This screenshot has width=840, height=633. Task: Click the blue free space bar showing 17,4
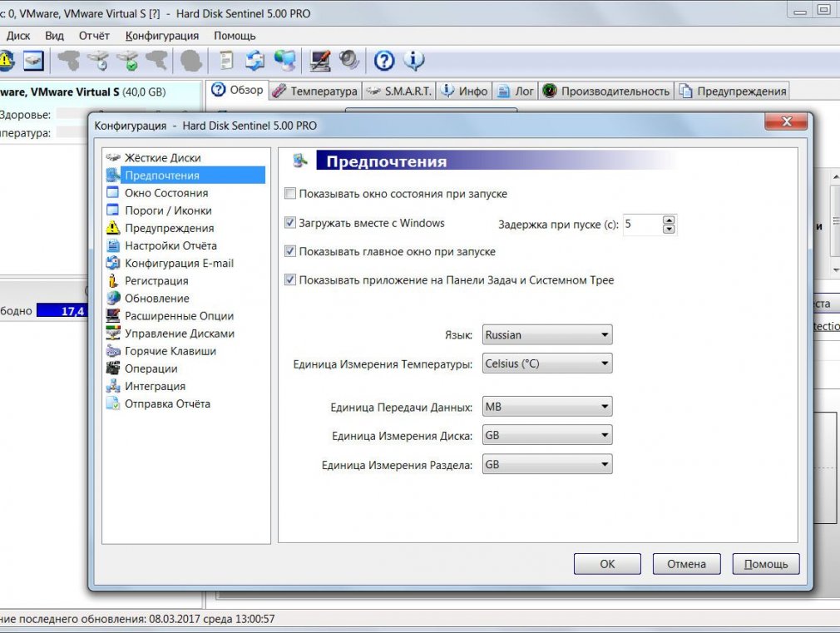[x=62, y=311]
